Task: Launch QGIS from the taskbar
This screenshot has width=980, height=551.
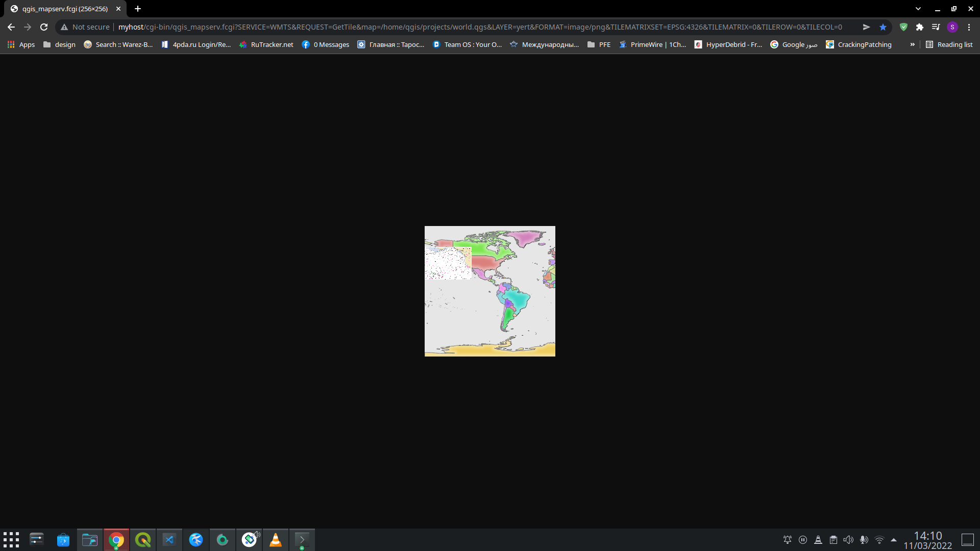Action: [x=143, y=540]
